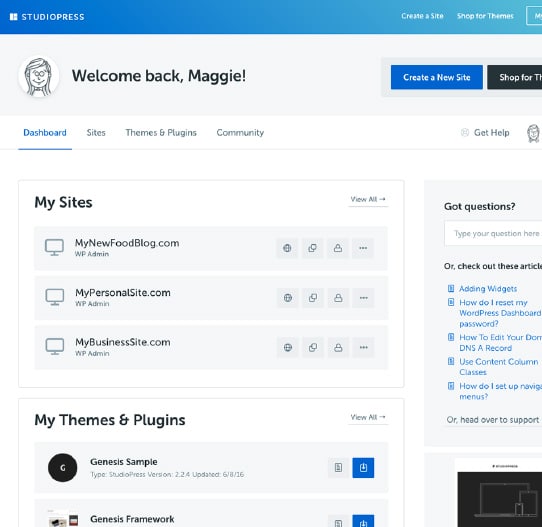Click View All in My Sites
Image resolution: width=542 pixels, height=527 pixels.
pyautogui.click(x=368, y=199)
